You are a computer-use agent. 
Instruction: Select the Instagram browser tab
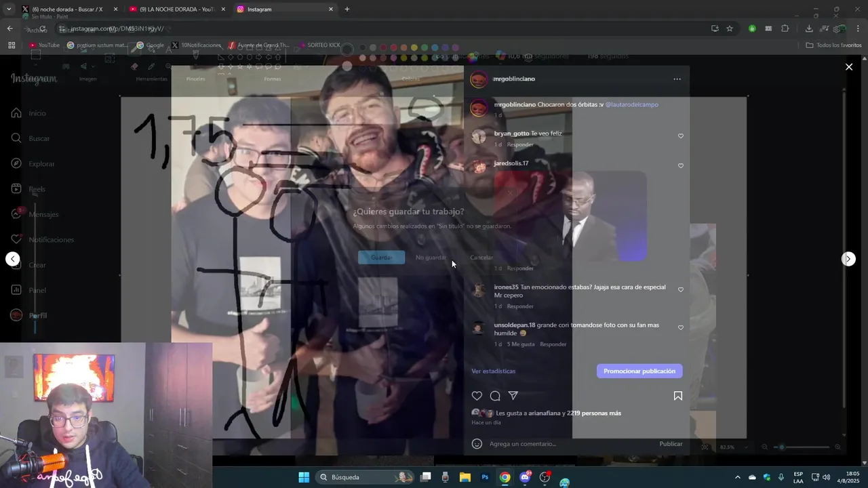pyautogui.click(x=285, y=9)
